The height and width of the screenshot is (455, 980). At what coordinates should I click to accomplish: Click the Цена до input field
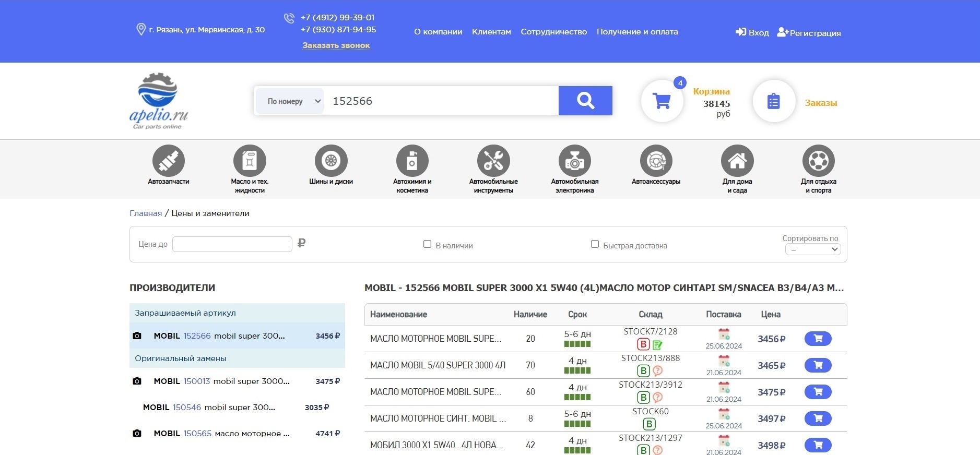click(x=232, y=244)
